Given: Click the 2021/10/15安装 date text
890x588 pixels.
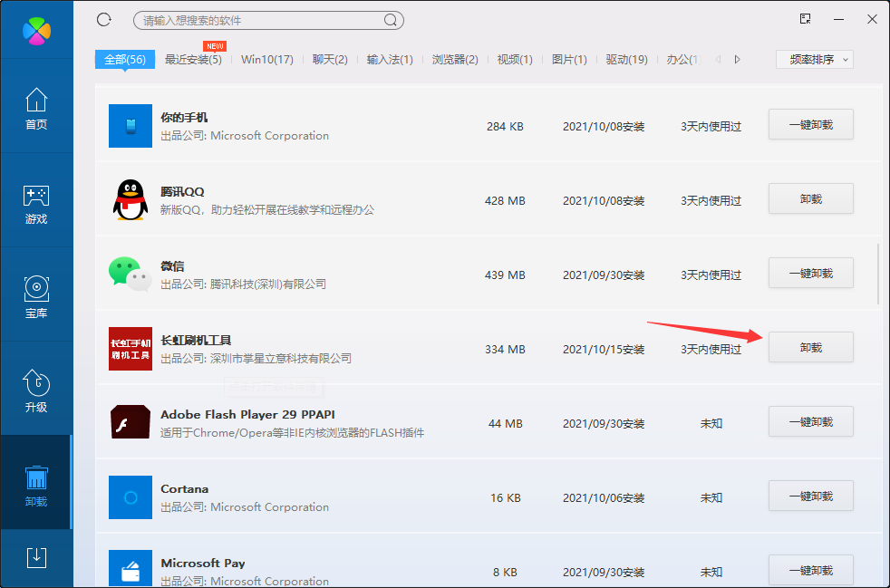Looking at the screenshot, I should (604, 350).
